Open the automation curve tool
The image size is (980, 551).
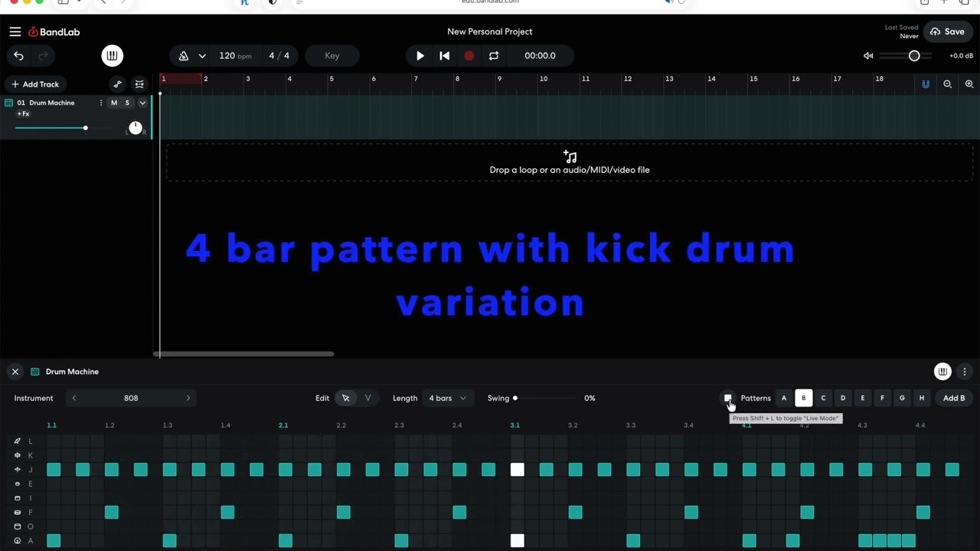tap(117, 84)
